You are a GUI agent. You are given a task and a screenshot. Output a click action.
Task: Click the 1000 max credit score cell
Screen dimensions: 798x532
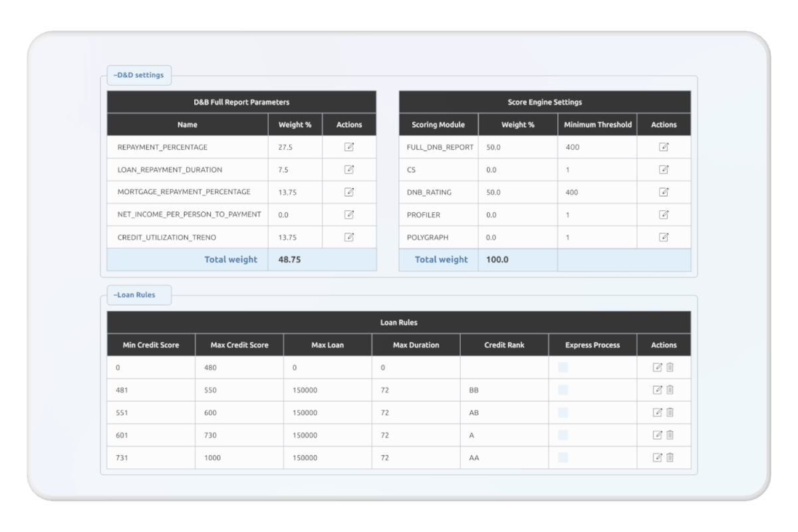click(x=239, y=458)
